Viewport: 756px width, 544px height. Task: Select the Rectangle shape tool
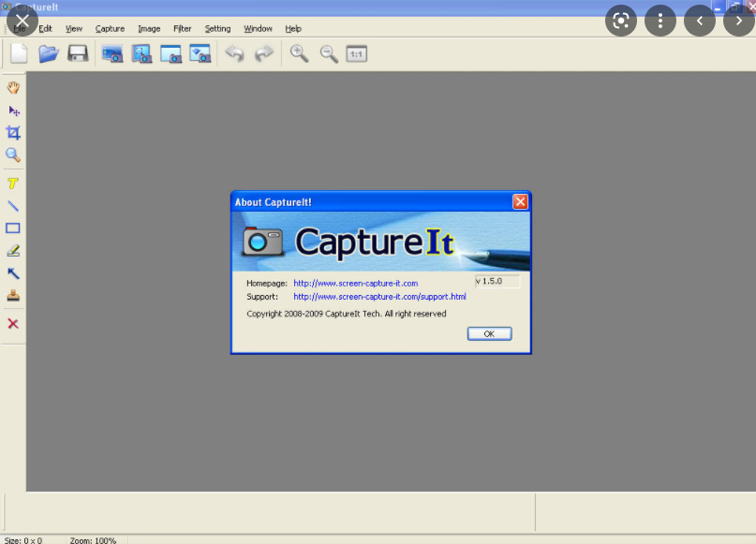point(13,228)
